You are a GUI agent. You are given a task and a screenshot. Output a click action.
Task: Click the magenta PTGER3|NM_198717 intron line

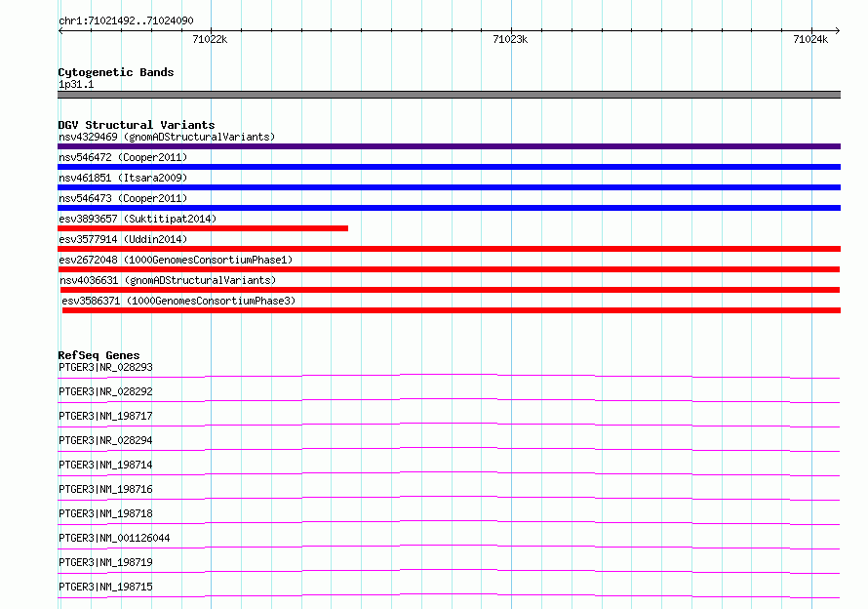coord(449,426)
